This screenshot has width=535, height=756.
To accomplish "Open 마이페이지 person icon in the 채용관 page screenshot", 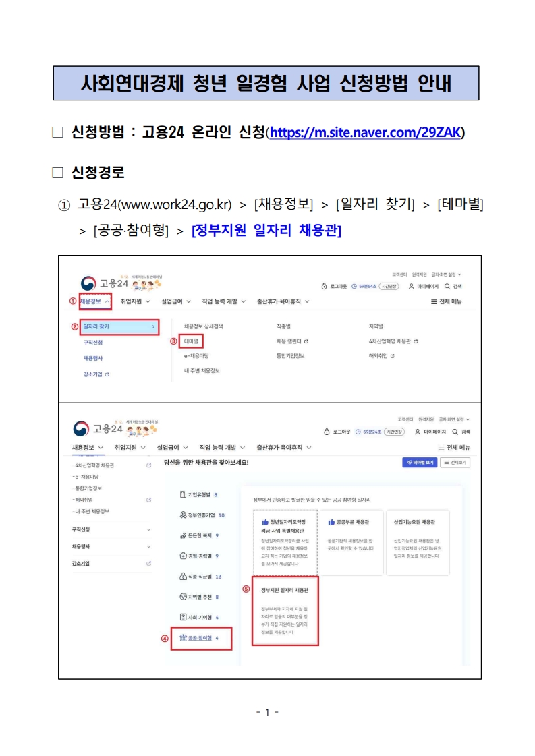I will (x=418, y=432).
